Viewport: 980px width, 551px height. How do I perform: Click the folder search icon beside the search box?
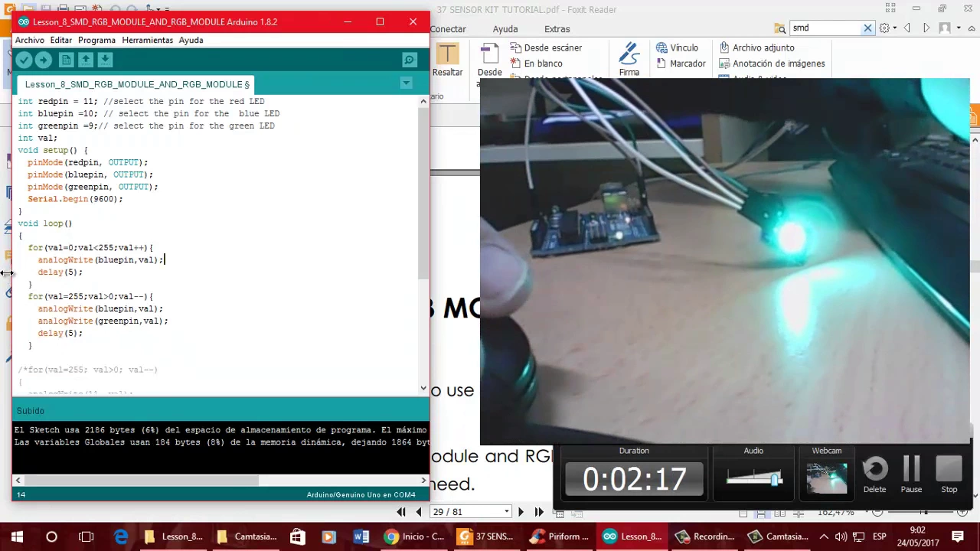pos(780,28)
